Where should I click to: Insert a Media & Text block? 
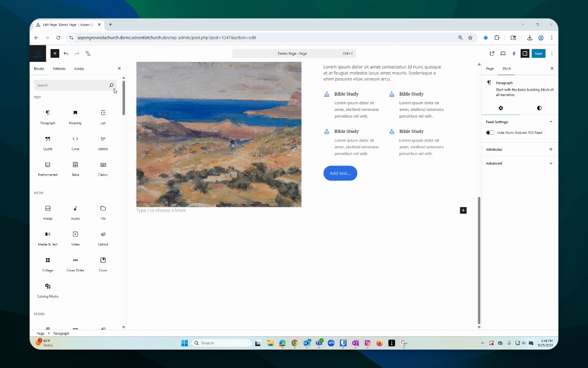point(47,238)
